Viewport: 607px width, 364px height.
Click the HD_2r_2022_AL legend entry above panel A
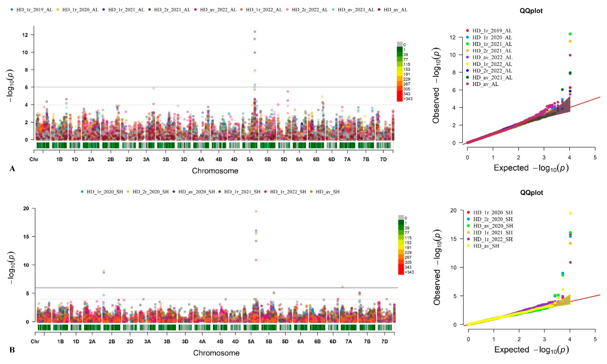tap(310, 10)
